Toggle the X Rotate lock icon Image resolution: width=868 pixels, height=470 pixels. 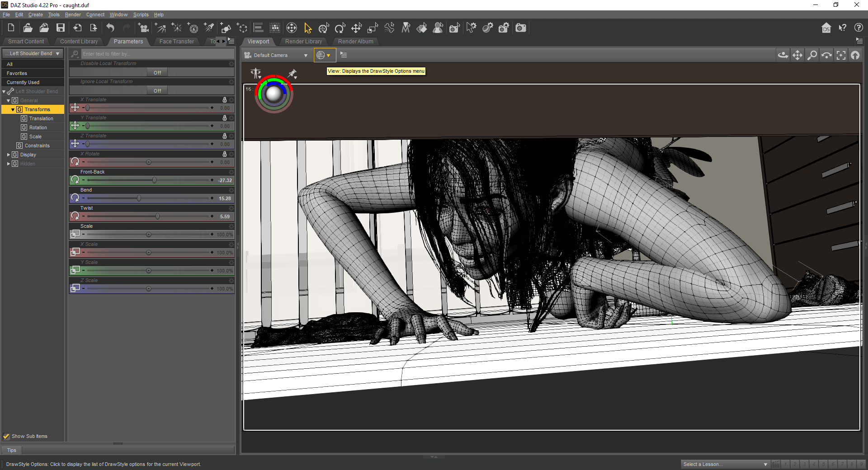tap(225, 154)
